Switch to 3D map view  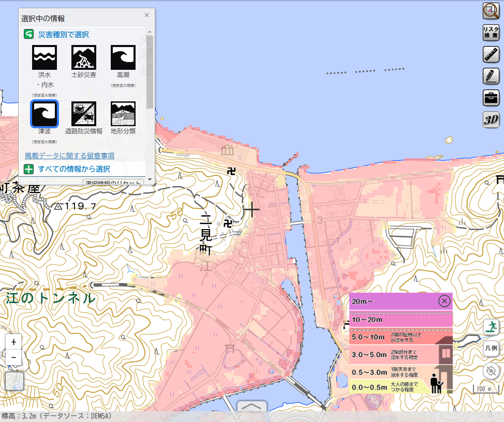[491, 120]
